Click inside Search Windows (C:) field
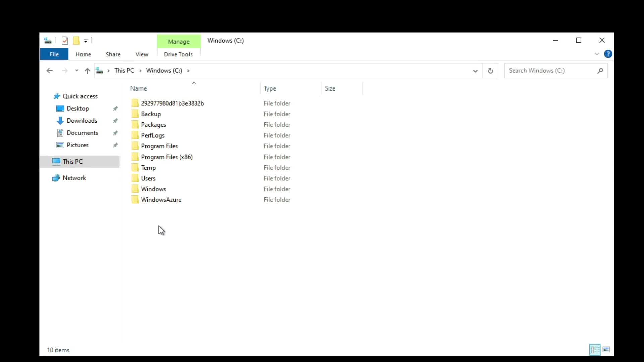This screenshot has width=644, height=362. click(550, 71)
